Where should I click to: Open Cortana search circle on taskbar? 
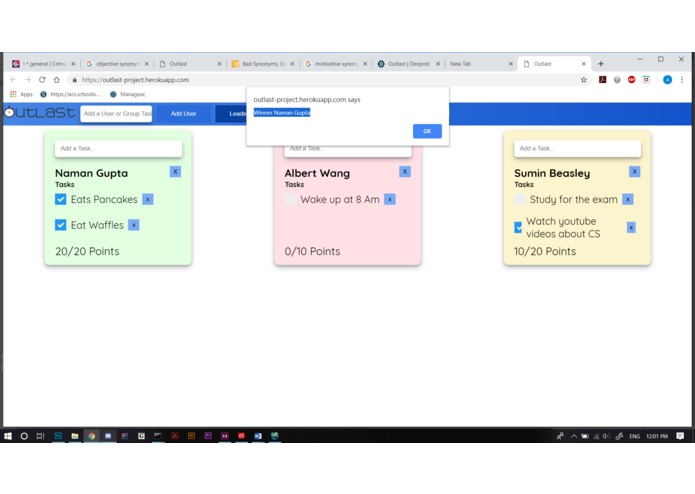24,436
